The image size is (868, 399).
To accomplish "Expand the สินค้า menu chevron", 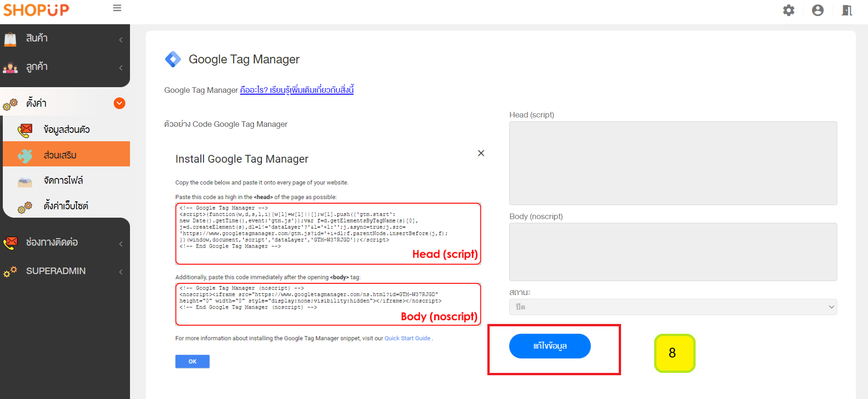I will 121,40.
